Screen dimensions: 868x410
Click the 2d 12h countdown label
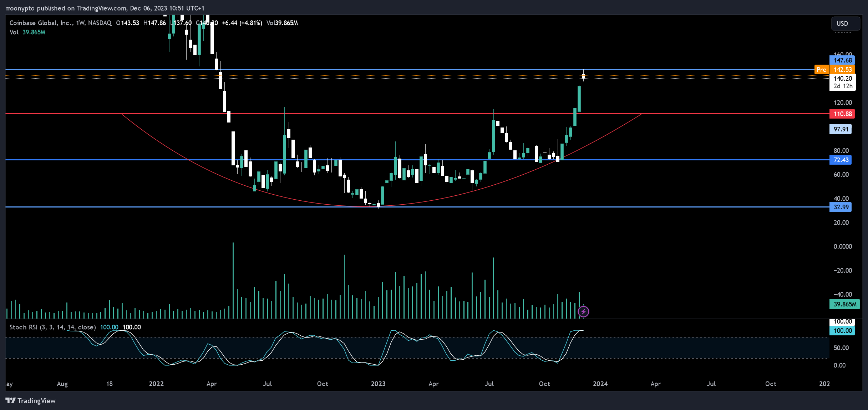(x=843, y=86)
